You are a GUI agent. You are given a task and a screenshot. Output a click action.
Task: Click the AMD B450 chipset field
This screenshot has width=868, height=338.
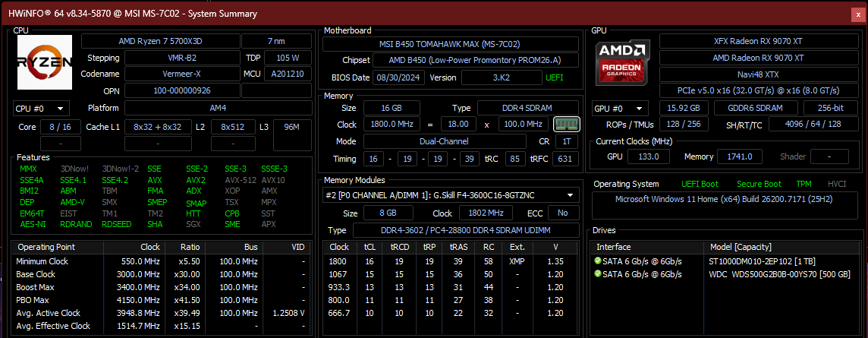click(x=476, y=61)
